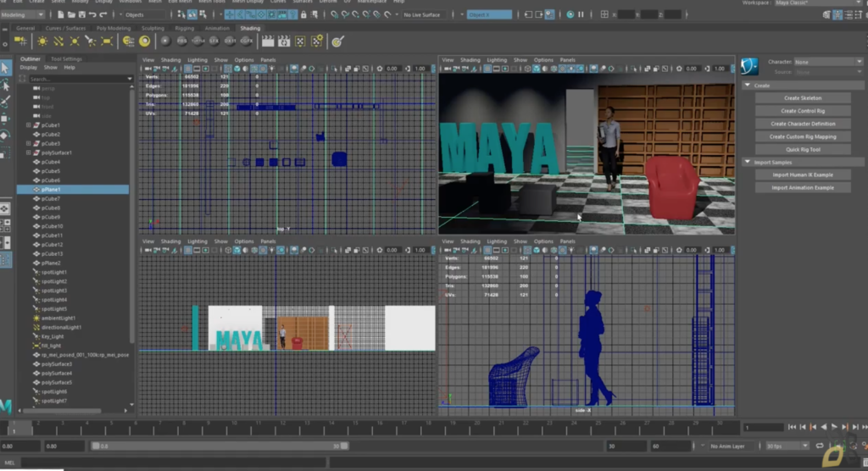
Task: Select the point light shelf icon
Action: click(75, 42)
